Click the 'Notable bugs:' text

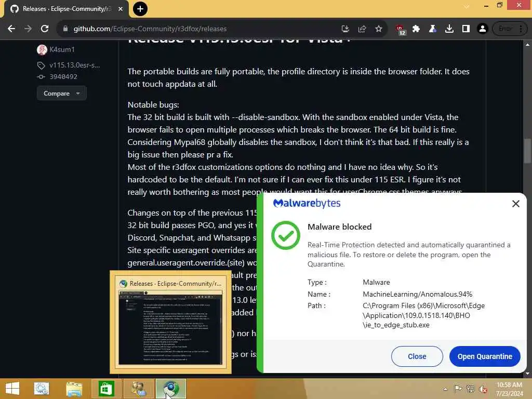tap(153, 105)
